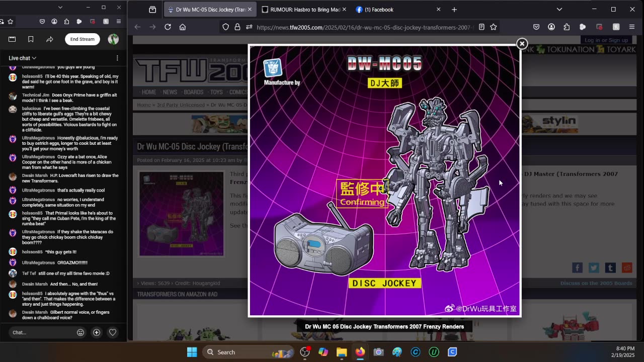The image size is (644, 362).
Task: Open the TOYS nav menu item
Action: click(x=216, y=92)
